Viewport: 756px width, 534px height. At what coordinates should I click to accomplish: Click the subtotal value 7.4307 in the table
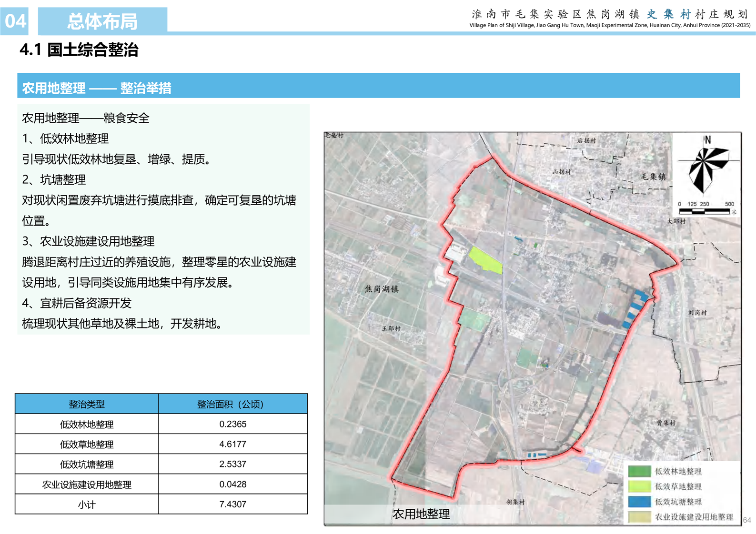(232, 504)
